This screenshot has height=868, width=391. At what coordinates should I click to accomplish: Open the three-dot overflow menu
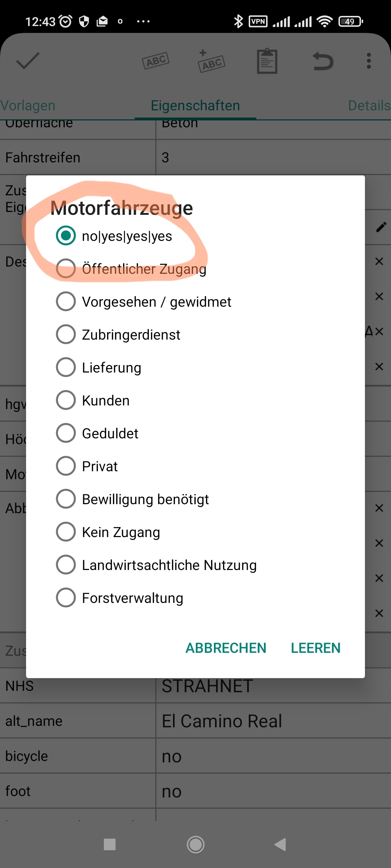[369, 61]
